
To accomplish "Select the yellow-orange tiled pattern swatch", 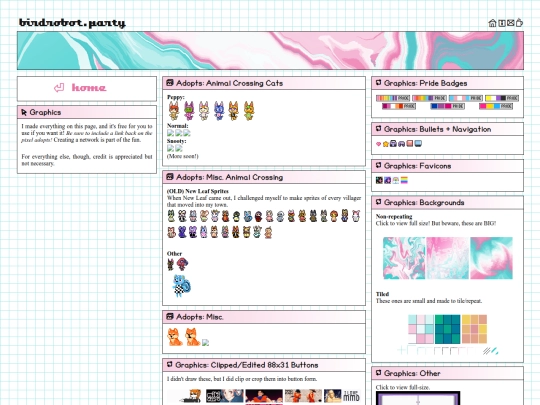I will [474, 329].
